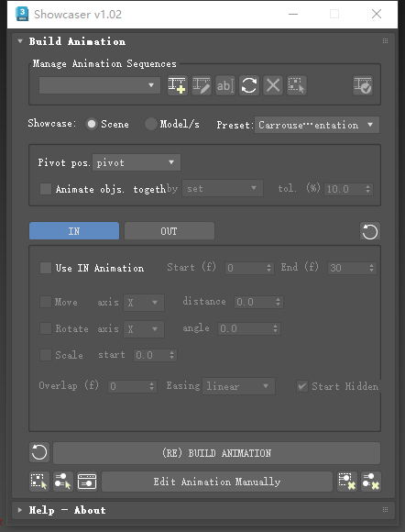Collapse the Build Animation rollout
Viewport: 405px width, 532px height.
click(20, 41)
